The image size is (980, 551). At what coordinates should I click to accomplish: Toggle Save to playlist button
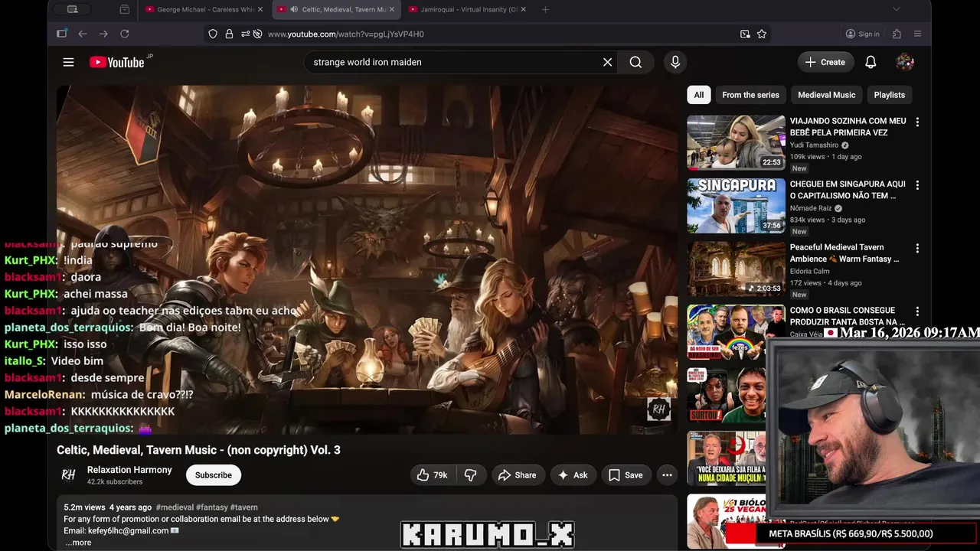pos(626,475)
